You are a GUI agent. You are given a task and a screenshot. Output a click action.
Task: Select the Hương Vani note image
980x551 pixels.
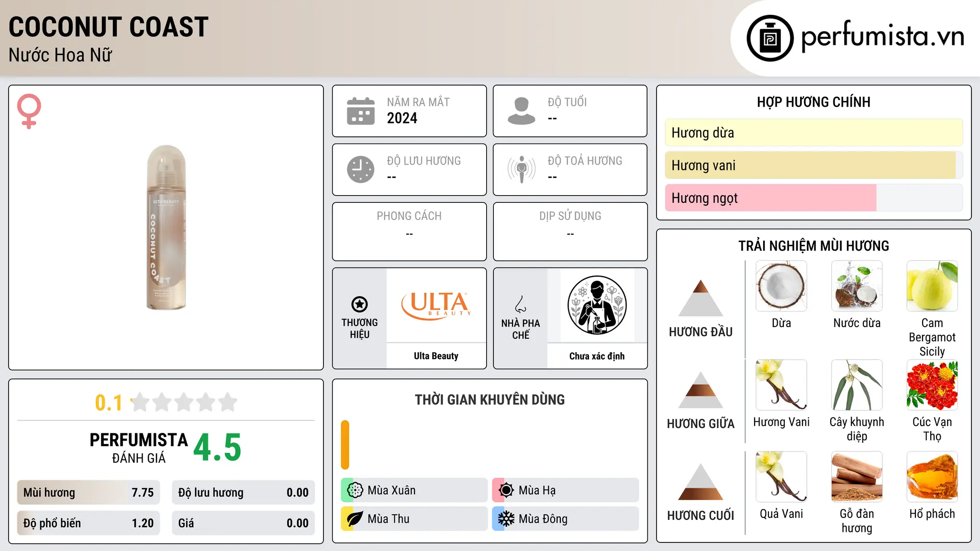click(x=781, y=385)
